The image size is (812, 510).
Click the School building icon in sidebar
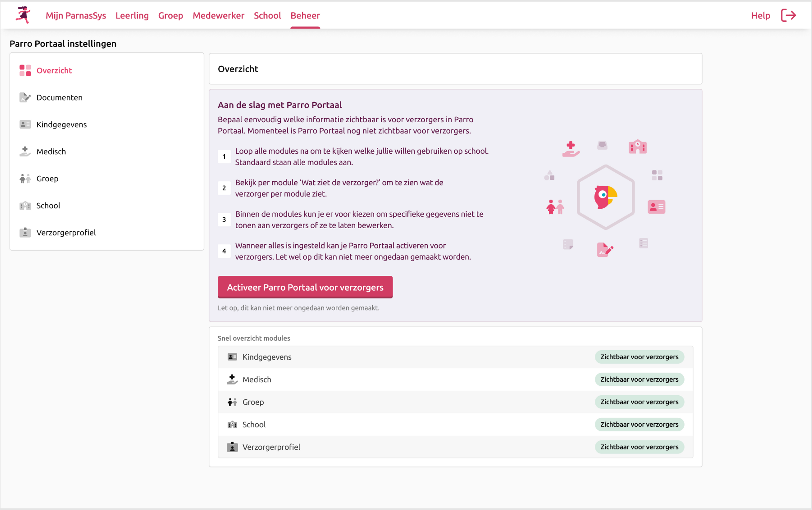(25, 205)
